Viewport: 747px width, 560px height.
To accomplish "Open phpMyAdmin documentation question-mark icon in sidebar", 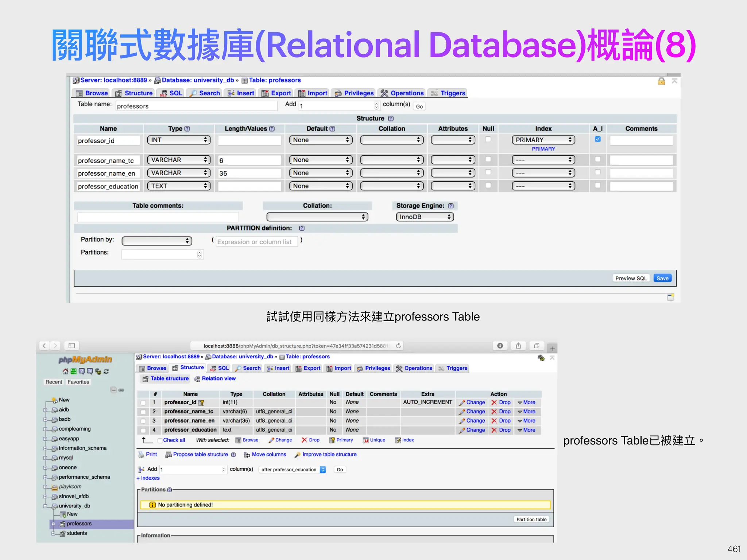I will pos(82,371).
